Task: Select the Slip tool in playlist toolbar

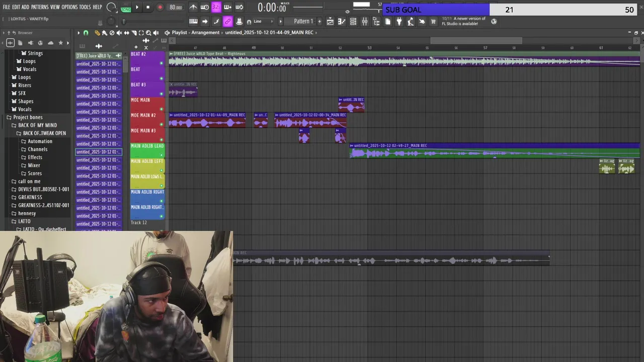Action: (x=126, y=33)
